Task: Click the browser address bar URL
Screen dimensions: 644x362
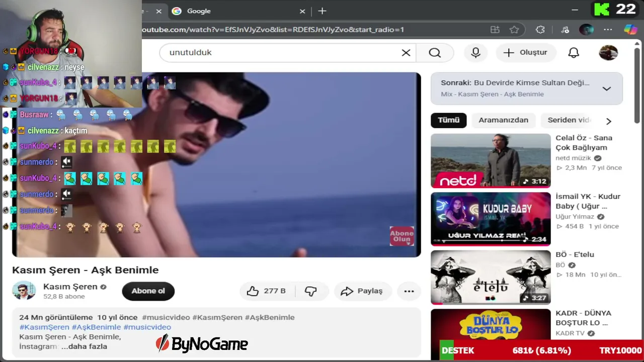Action: (x=273, y=30)
